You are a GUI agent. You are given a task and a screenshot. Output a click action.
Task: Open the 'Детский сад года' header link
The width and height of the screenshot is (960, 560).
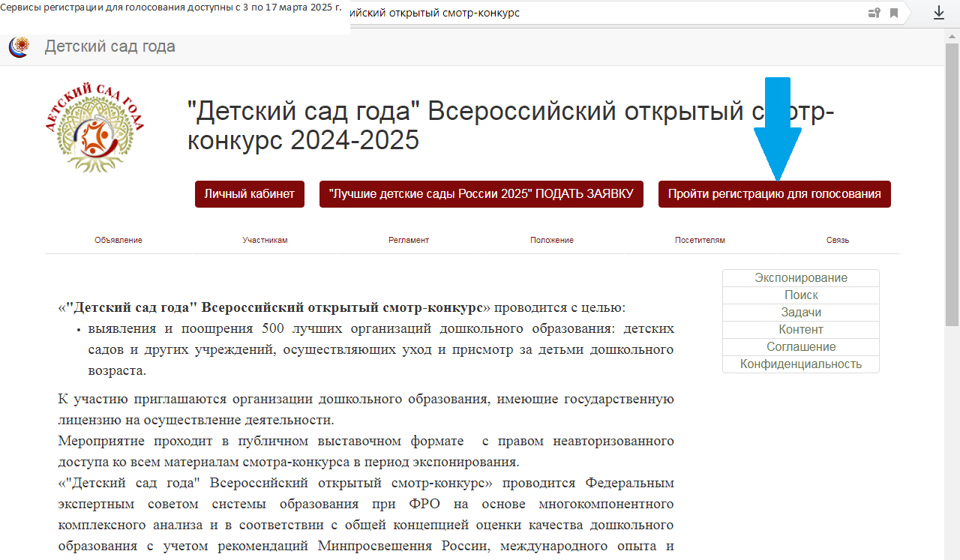(110, 46)
